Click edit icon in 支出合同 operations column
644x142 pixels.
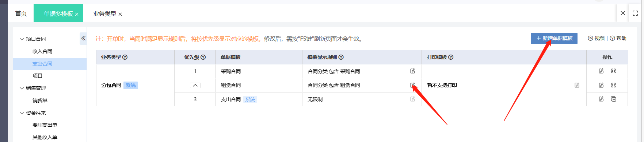tap(601, 99)
